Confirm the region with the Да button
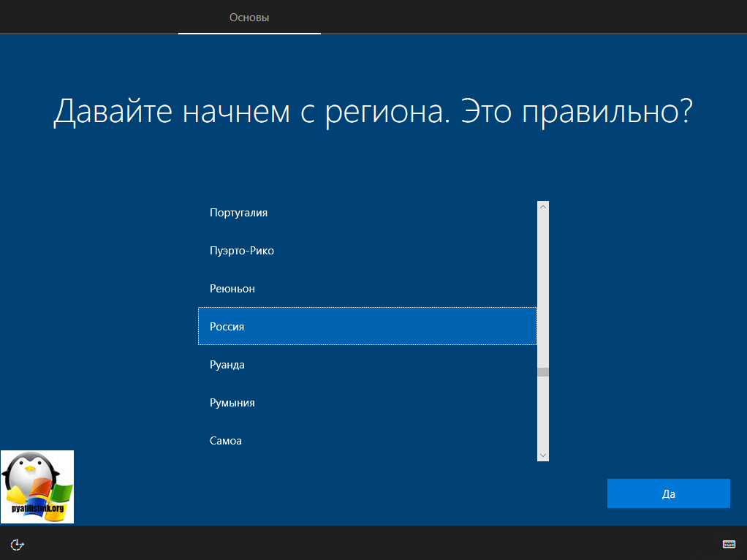Screen dimensions: 747x560 coord(668,493)
